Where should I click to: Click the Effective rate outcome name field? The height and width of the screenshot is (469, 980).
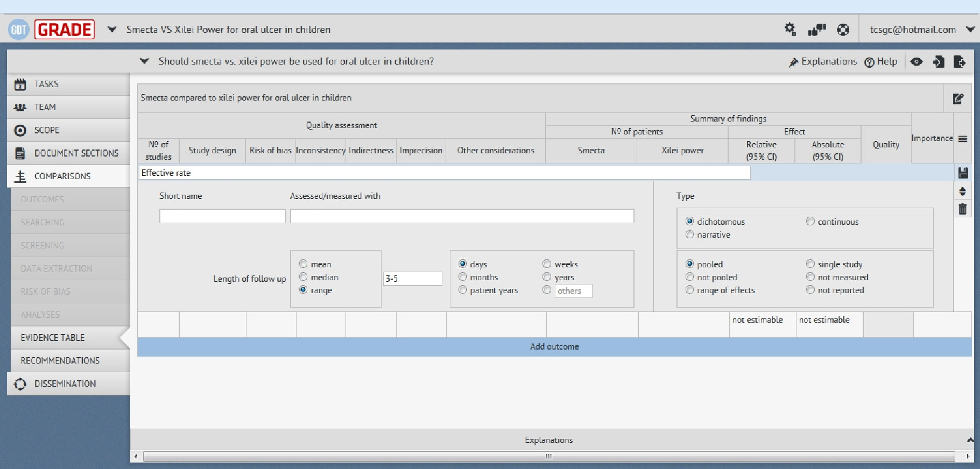(x=445, y=173)
